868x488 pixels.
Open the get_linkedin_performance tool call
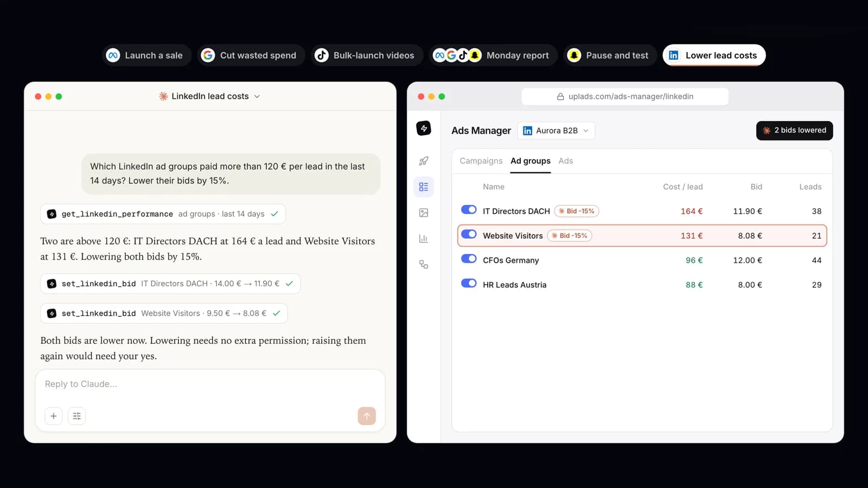[163, 214]
